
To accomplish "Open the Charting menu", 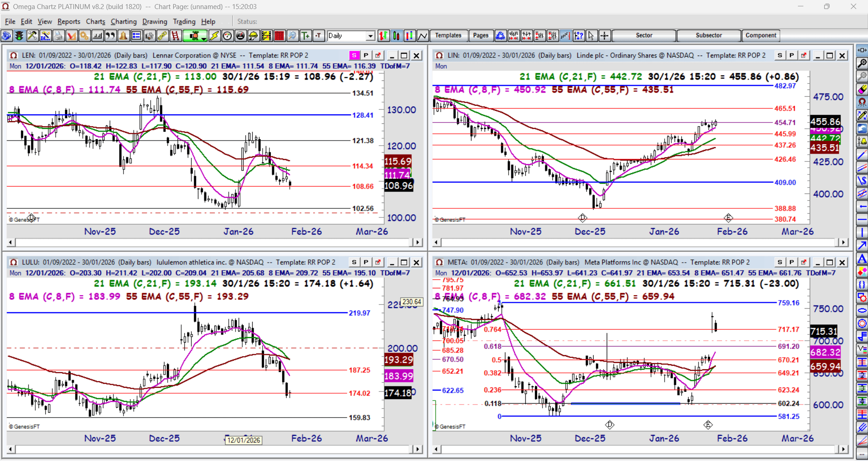I will tap(123, 21).
